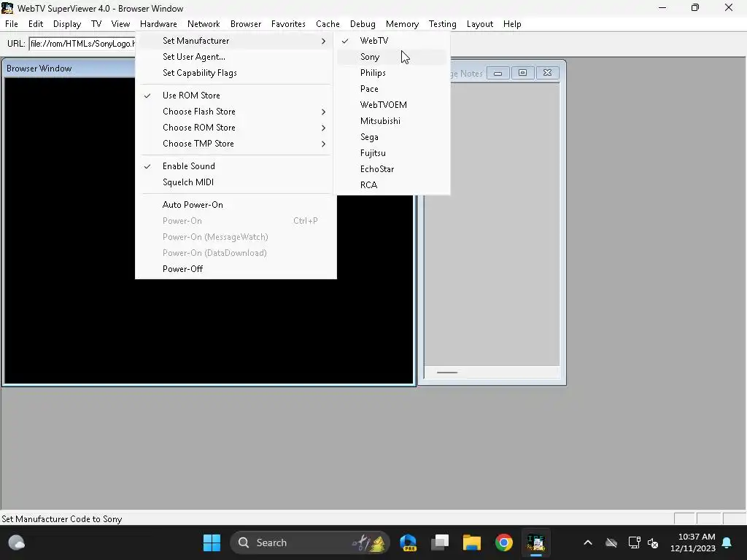Click the WebTV SuperViewer title bar icon
This screenshot has height=560, width=747.
point(7,8)
